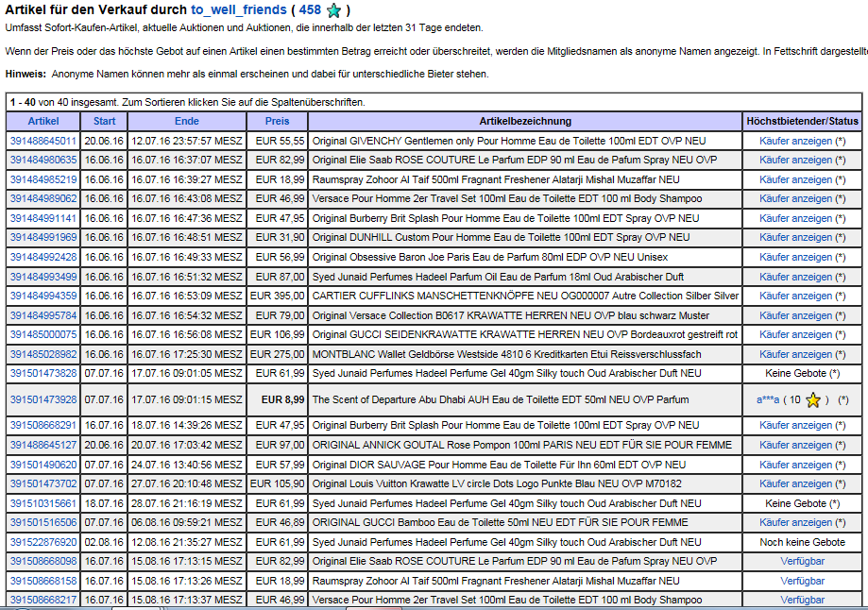Select Höchstbietender/Status column header
The width and height of the screenshot is (868, 610).
click(802, 121)
